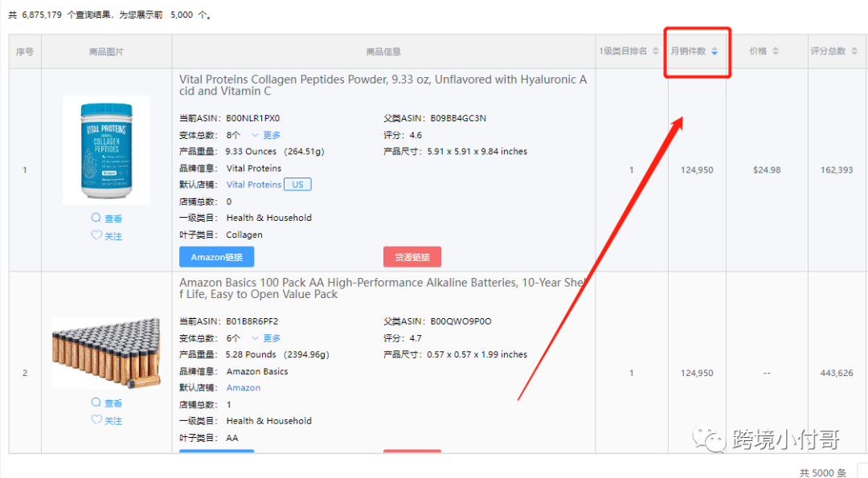Image resolution: width=868 pixels, height=478 pixels.
Task: Click product size 5.91 x 5.91 x 9.84 inches
Action: 477,152
